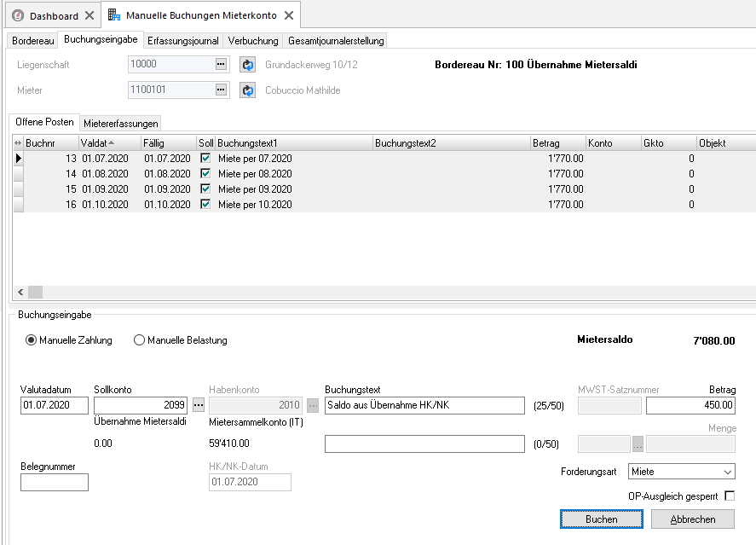Image resolution: width=756 pixels, height=545 pixels.
Task: Open the Sollkonto lookup ellipsis button
Action: 199,406
